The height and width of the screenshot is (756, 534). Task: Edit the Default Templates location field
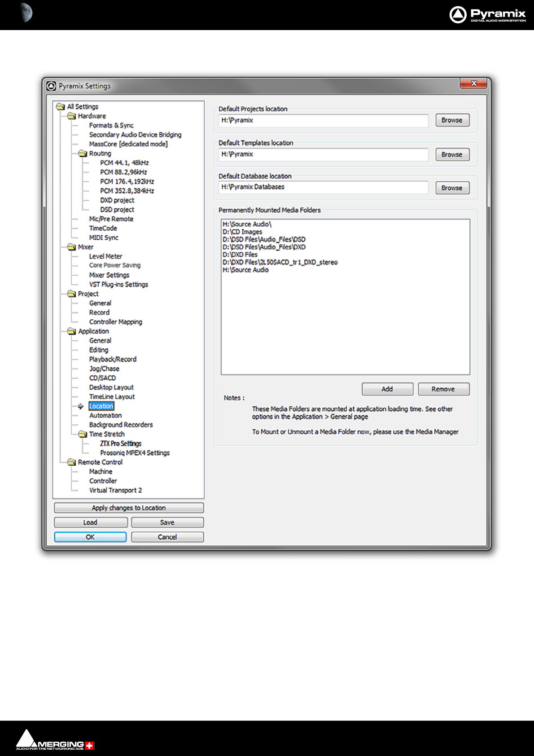[323, 154]
